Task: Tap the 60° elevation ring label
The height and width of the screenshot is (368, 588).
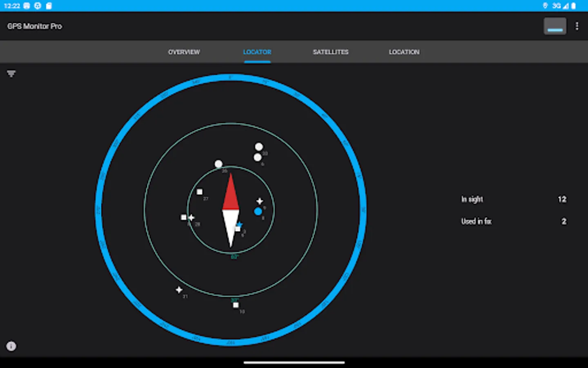Action: click(x=234, y=257)
